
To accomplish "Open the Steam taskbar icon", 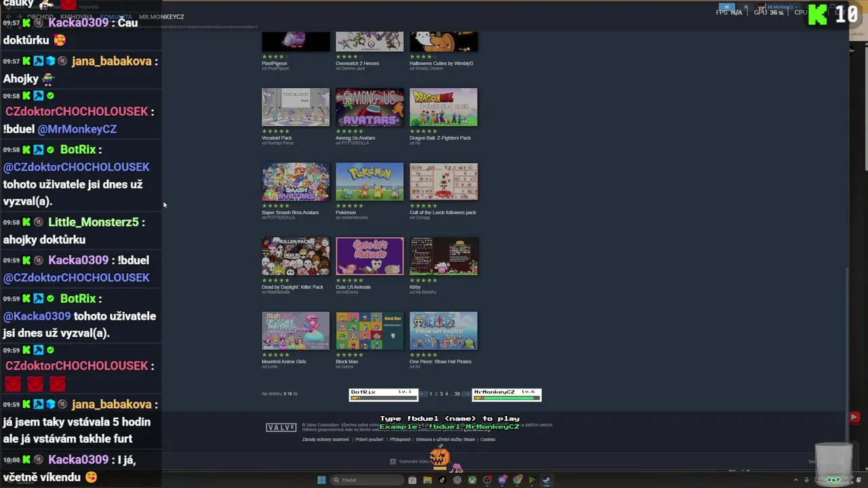I will tap(547, 480).
